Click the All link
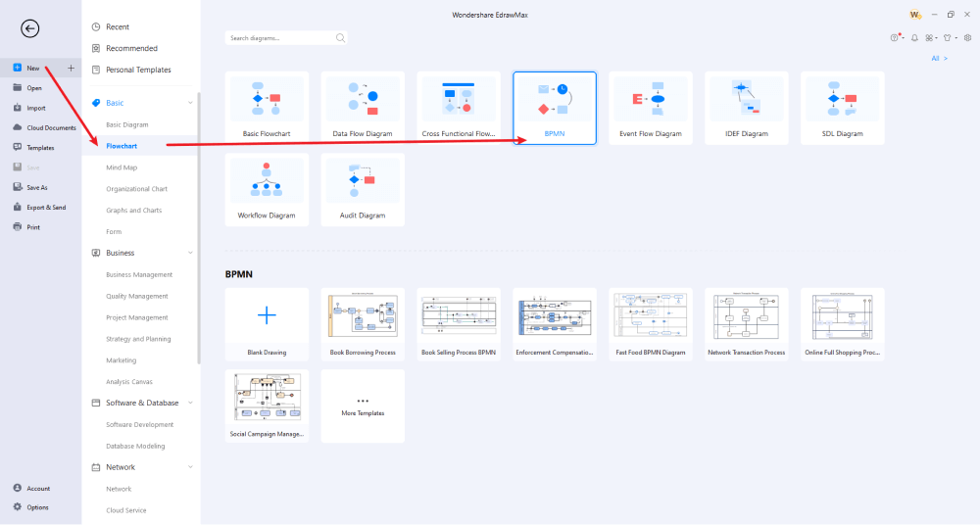Viewport: 980px width, 525px height. point(939,58)
